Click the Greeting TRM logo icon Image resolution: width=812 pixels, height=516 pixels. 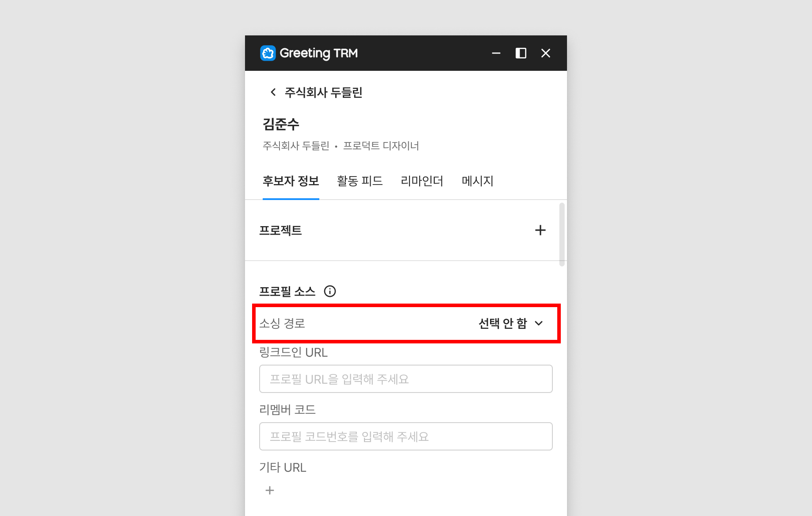tap(268, 53)
